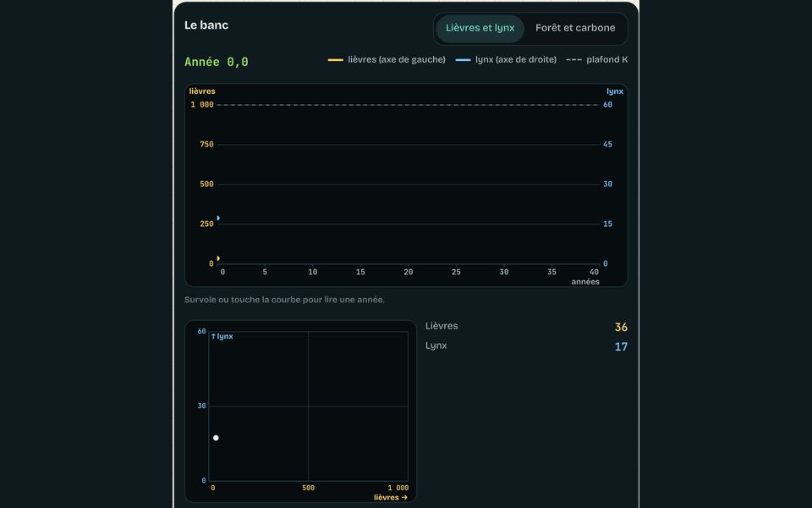This screenshot has height=508, width=812.
Task: Click the "20" tick on the years axis
Action: point(409,272)
